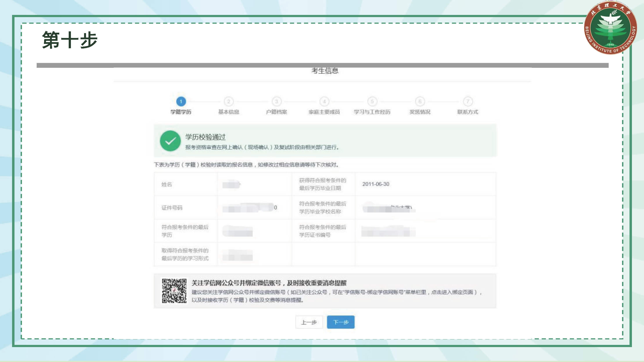
Task: Switch to 奖惩情况 step label
Action: [x=420, y=112]
